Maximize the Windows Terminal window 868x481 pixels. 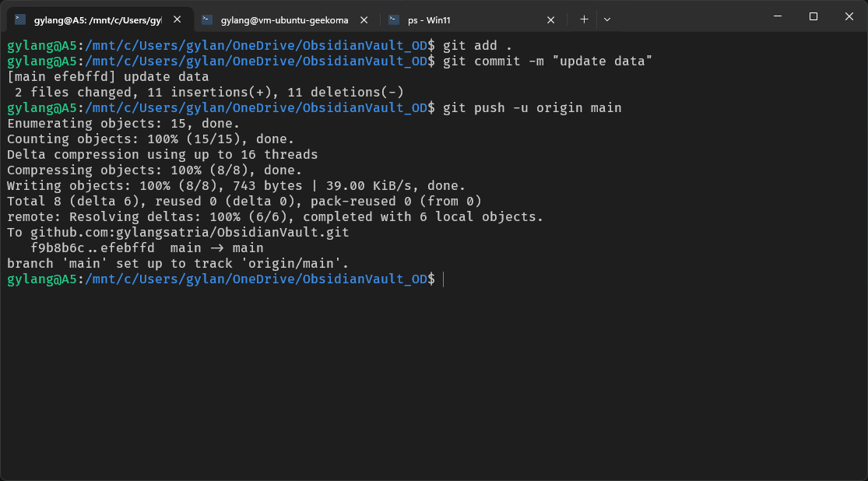[x=814, y=16]
